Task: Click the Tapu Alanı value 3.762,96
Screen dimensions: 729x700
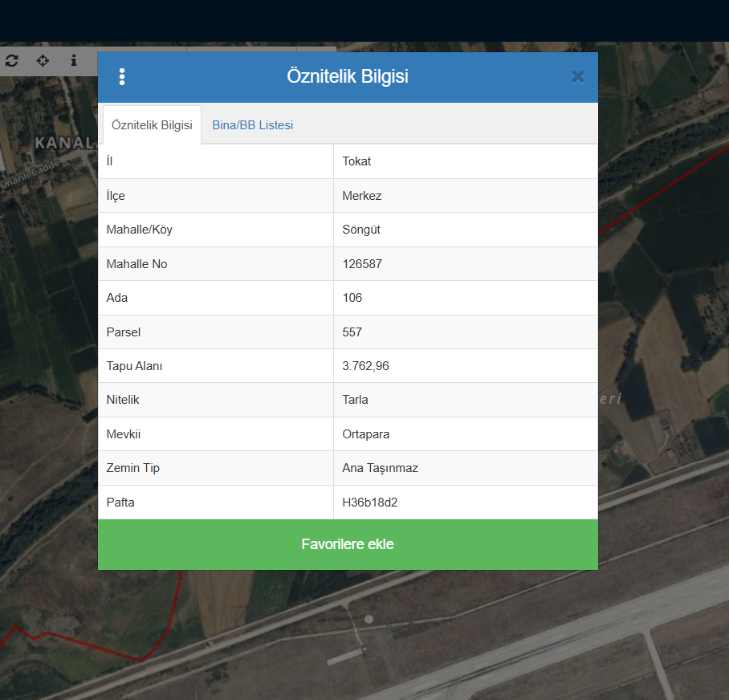Action: (x=365, y=366)
